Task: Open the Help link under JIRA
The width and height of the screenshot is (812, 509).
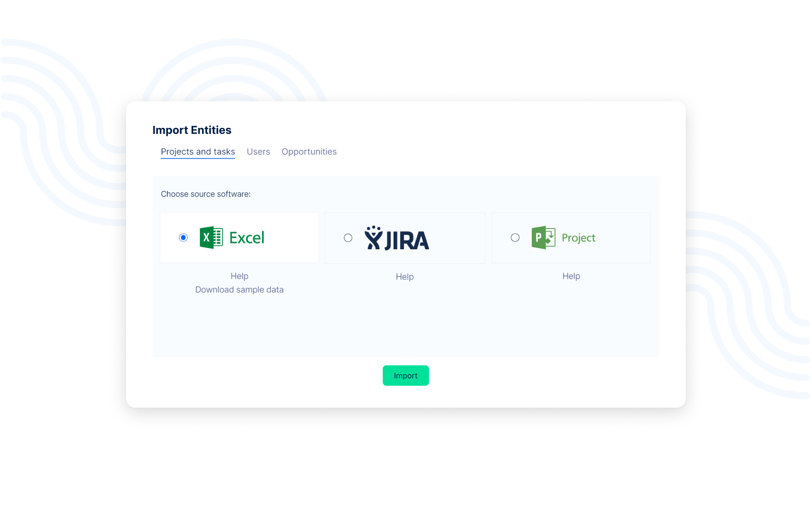Action: click(404, 277)
